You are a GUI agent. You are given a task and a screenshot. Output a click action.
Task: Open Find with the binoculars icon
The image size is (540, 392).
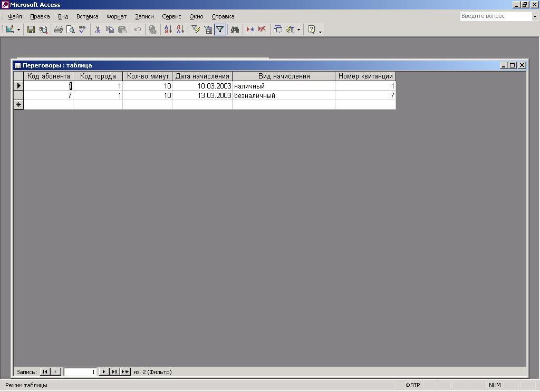pos(235,30)
